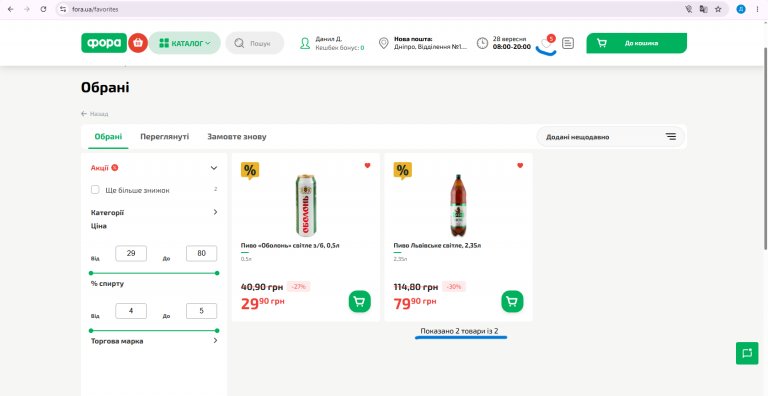The width and height of the screenshot is (768, 396).
Task: Click the crossed microphone icon in address bar
Action: pos(689,9)
